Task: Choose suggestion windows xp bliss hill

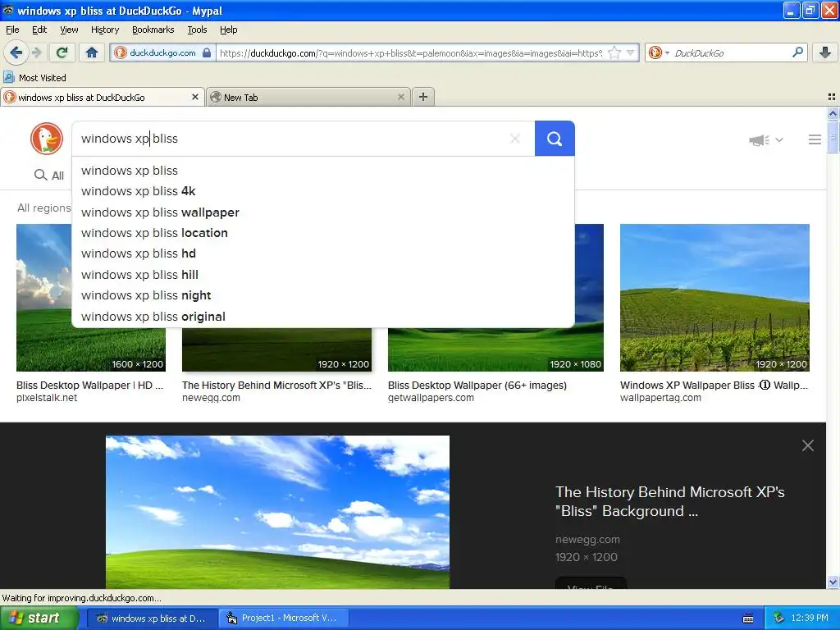Action: (x=323, y=275)
